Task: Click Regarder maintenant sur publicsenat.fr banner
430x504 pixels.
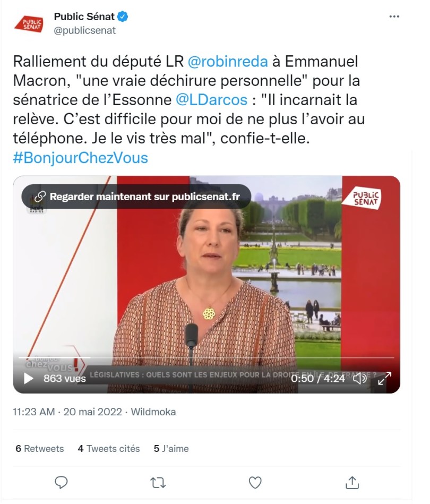Action: point(136,197)
